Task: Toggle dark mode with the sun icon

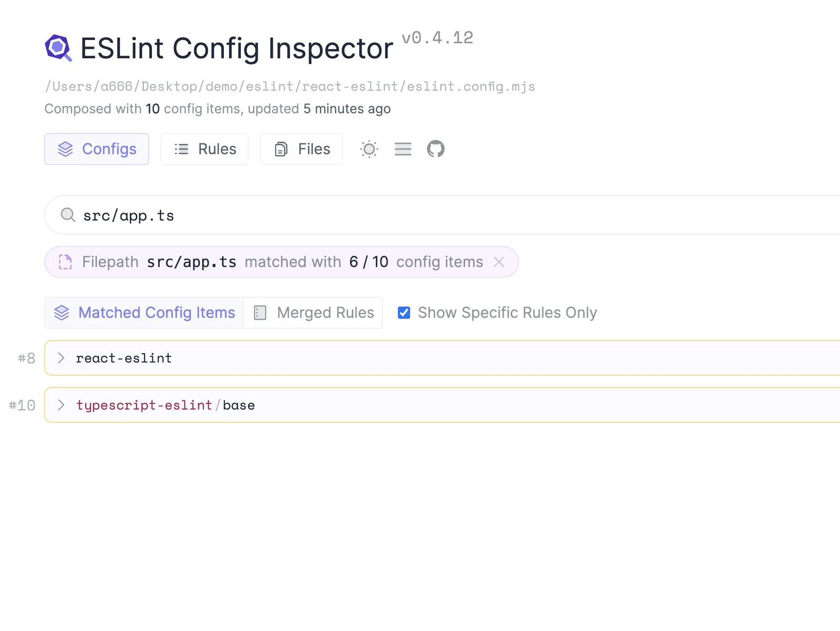Action: click(369, 149)
